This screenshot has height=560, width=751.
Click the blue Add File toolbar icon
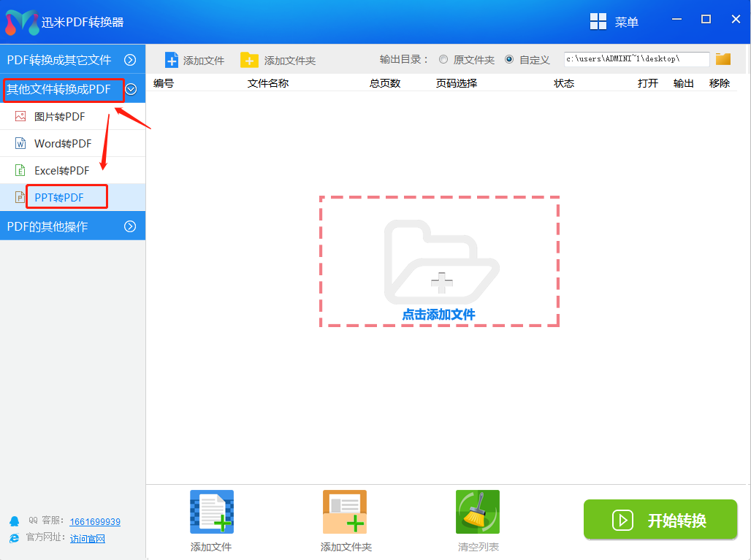[172, 60]
